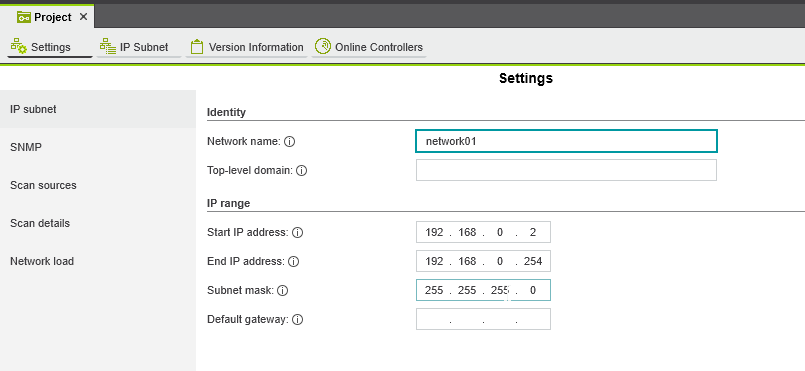Click the Network name input field
This screenshot has height=371, width=805.
[566, 141]
